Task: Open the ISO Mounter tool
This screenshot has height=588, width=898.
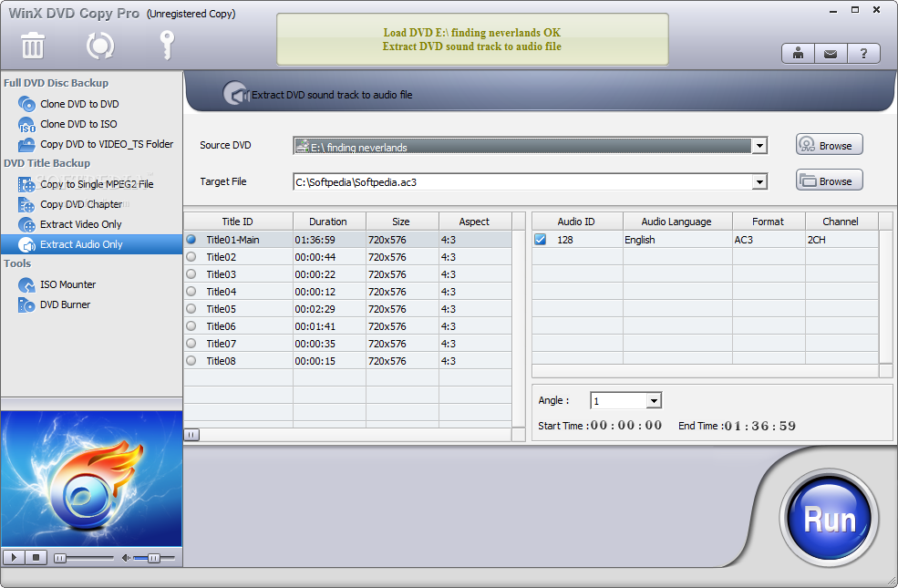Action: click(68, 284)
